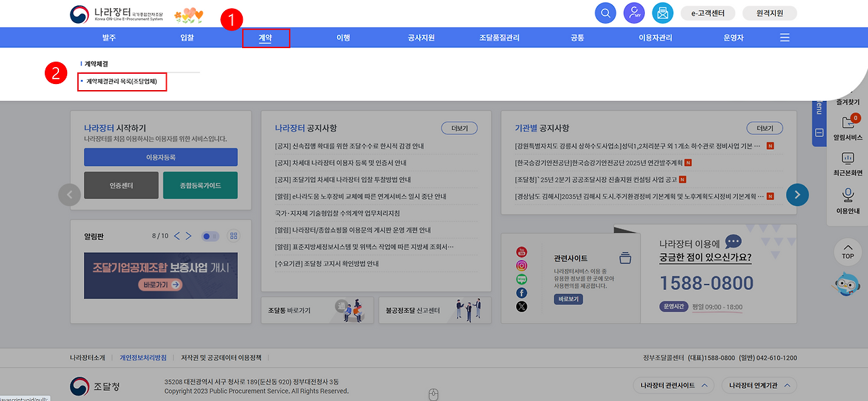Open the Instagram social icon
Screen dimensions: 868x401
coord(521,266)
